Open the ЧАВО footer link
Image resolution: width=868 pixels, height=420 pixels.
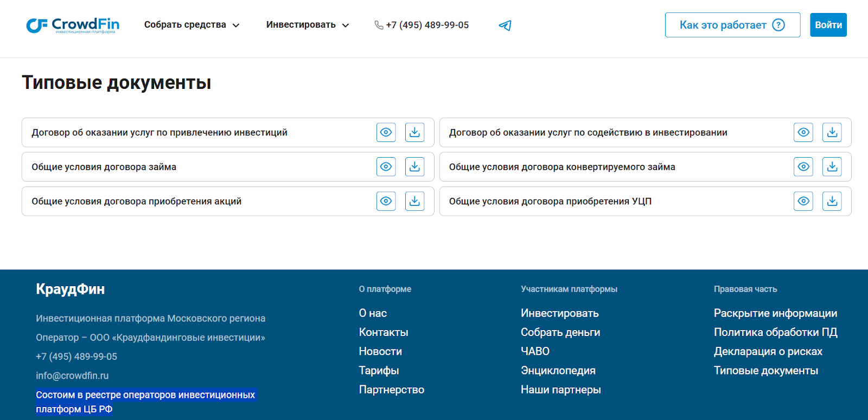[535, 351]
